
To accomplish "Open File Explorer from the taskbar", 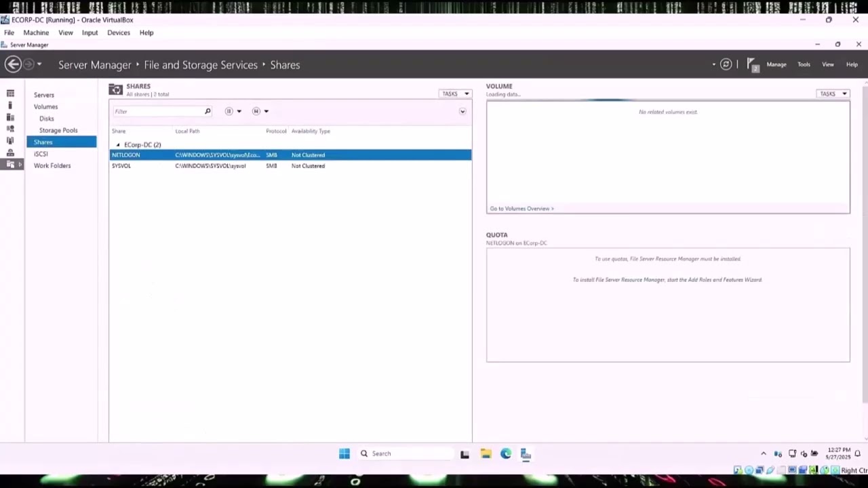I will [486, 453].
